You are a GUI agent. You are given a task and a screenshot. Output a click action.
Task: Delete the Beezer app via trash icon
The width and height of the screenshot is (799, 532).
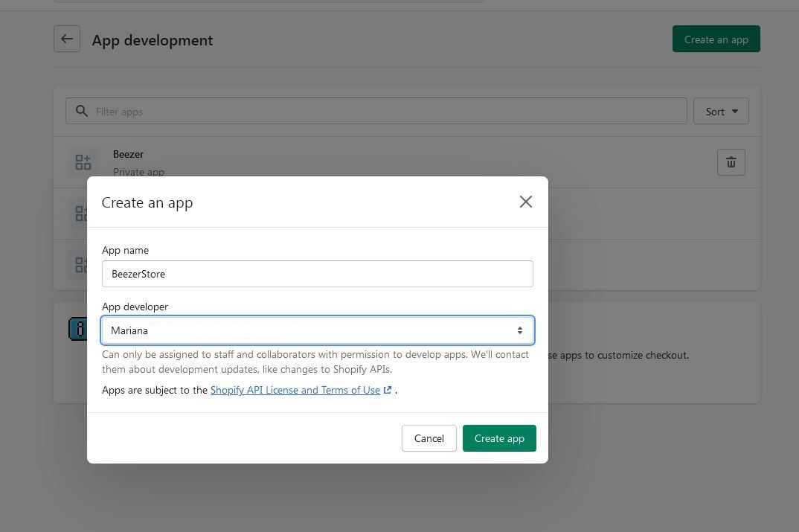[x=731, y=162]
